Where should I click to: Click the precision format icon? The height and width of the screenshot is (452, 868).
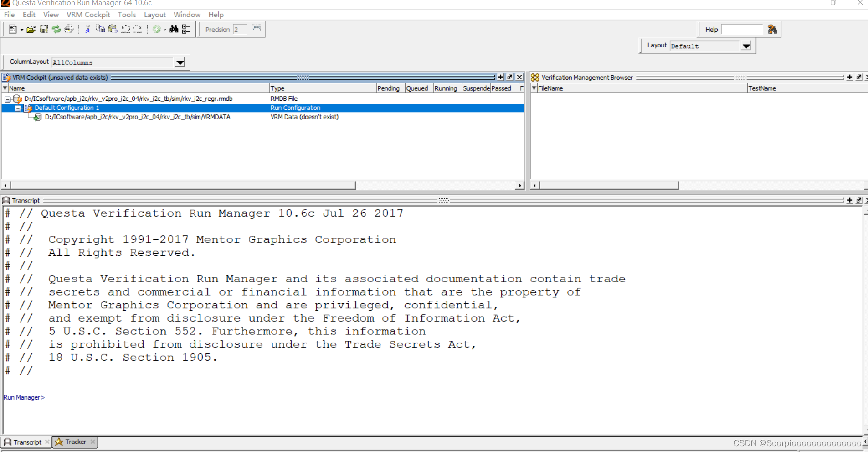pos(257,29)
